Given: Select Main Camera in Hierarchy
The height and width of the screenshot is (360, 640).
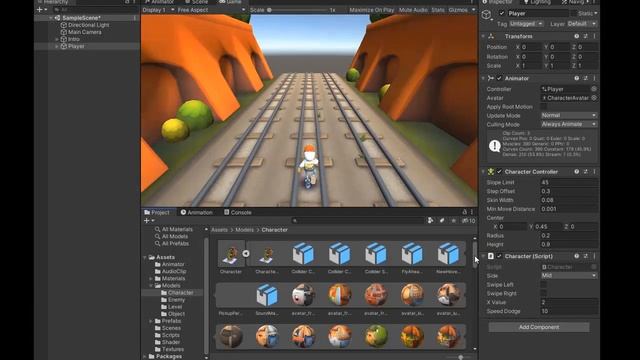Looking at the screenshot, I should click(x=84, y=32).
